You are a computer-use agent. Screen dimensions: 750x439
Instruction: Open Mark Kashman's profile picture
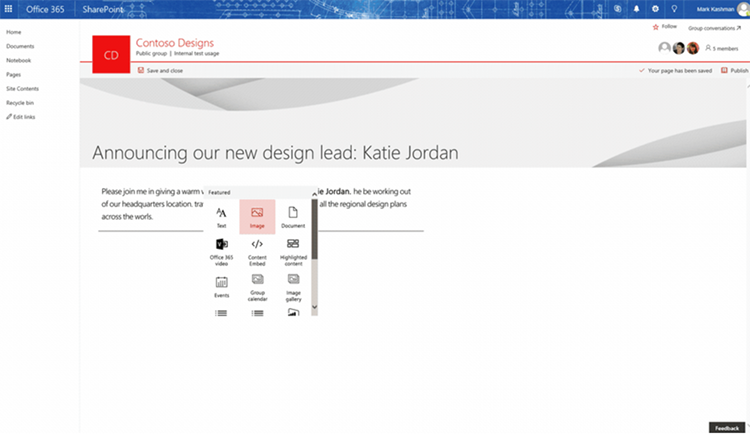(x=743, y=9)
